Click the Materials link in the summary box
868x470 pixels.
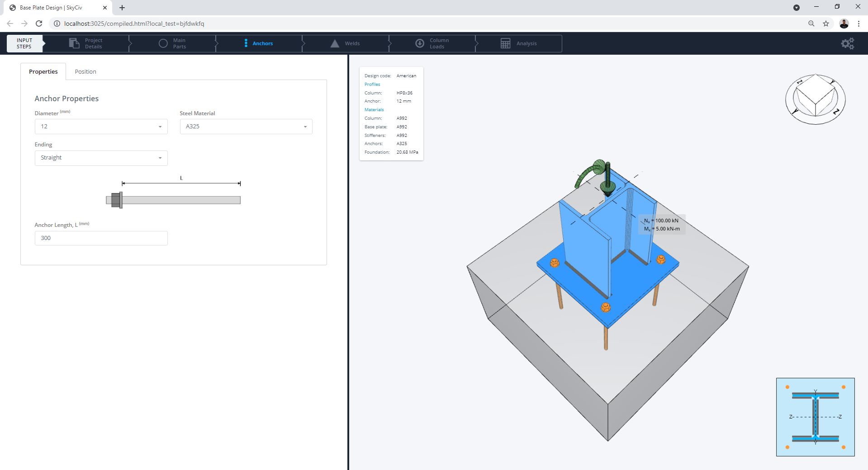pos(374,109)
